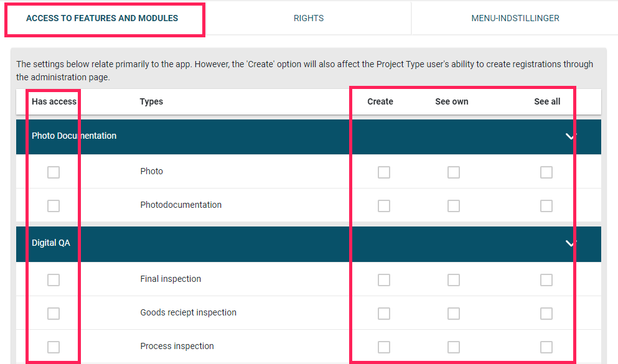Switch to Menu-indstillinger tab
This screenshot has width=618, height=364.
click(x=515, y=18)
